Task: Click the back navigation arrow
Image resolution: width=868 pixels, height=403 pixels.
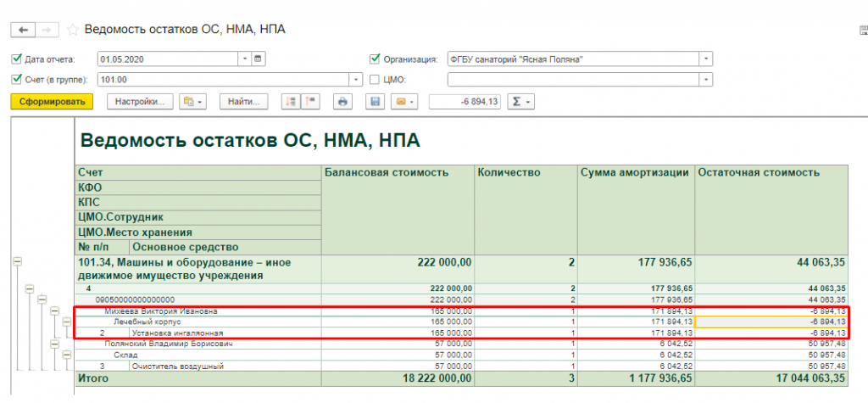Action: 23,30
